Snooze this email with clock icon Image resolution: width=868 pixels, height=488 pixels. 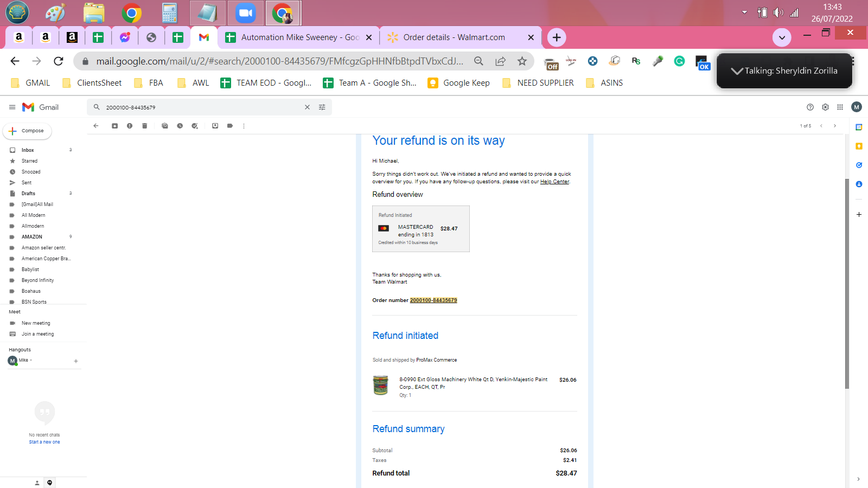[180, 126]
